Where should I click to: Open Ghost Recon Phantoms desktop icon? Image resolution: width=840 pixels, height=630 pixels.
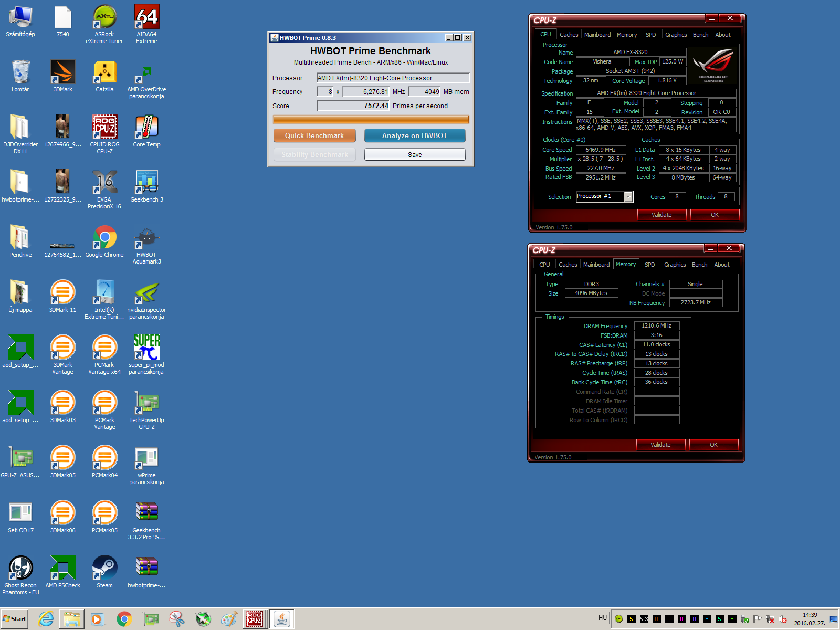[x=20, y=575]
